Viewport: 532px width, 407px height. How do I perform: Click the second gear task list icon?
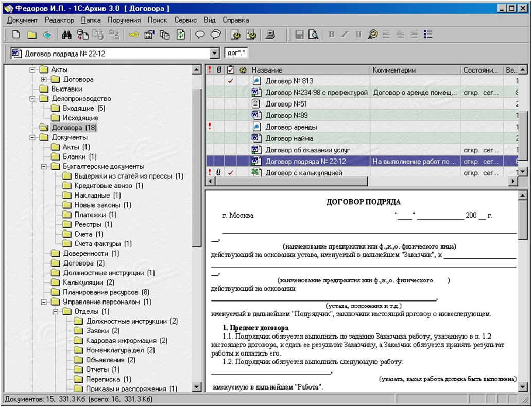(x=251, y=34)
